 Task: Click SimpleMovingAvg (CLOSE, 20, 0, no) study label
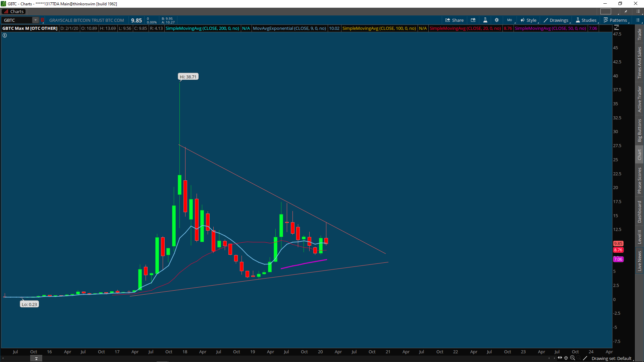(465, 28)
